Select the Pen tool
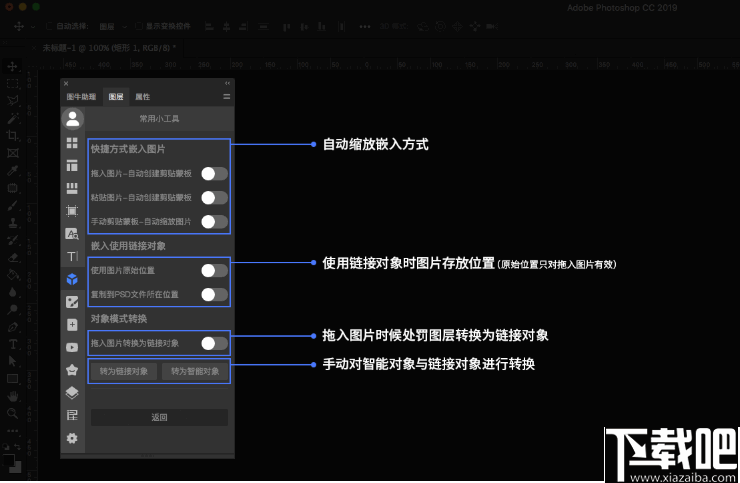Viewport: 740px width, 483px height. point(12,327)
